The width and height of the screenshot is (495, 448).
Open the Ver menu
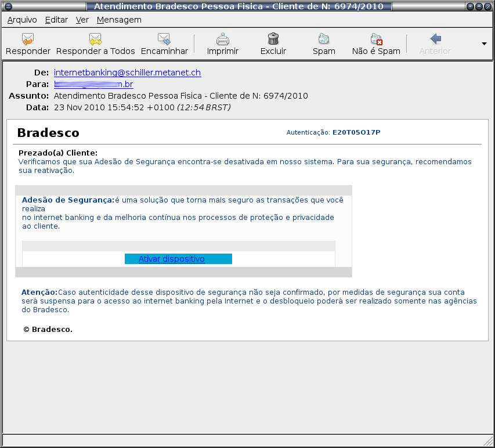click(82, 20)
